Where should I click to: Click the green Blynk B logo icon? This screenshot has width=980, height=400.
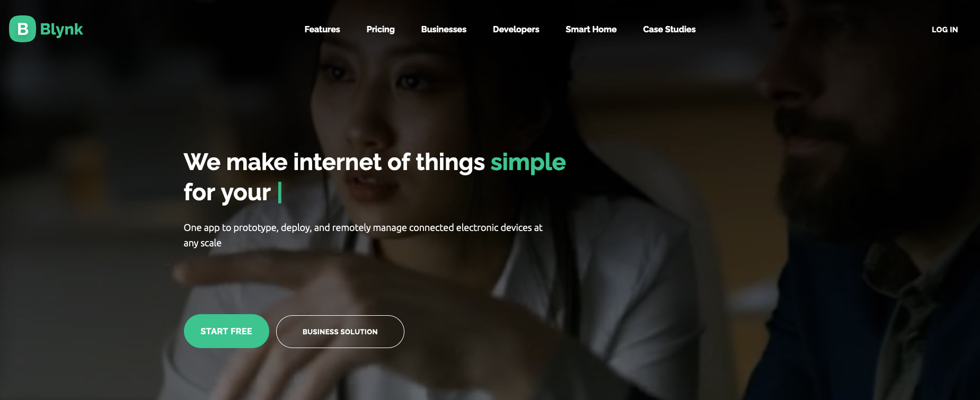[x=22, y=29]
